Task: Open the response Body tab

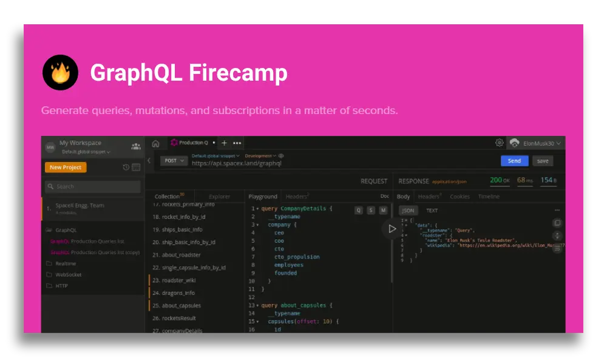Action: pos(403,197)
